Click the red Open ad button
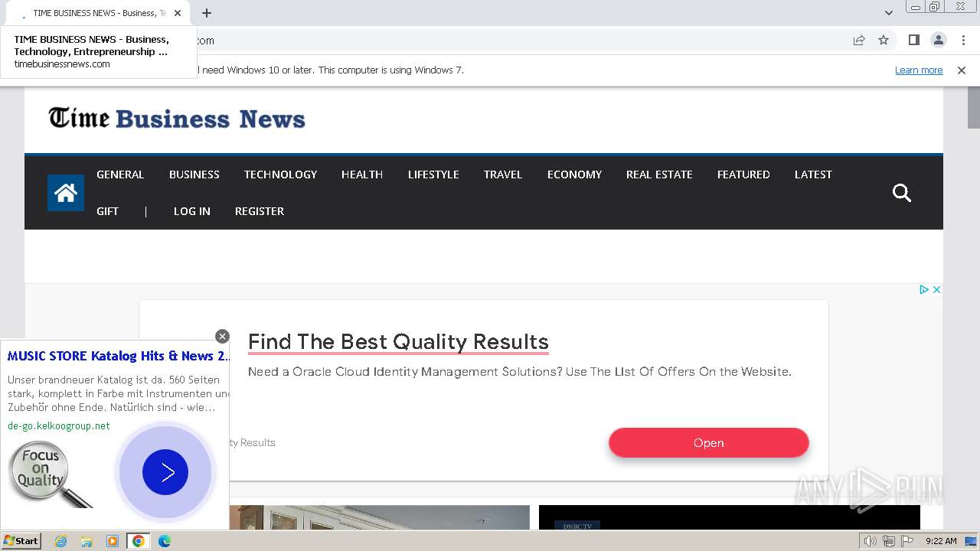980x551 pixels. (x=709, y=442)
